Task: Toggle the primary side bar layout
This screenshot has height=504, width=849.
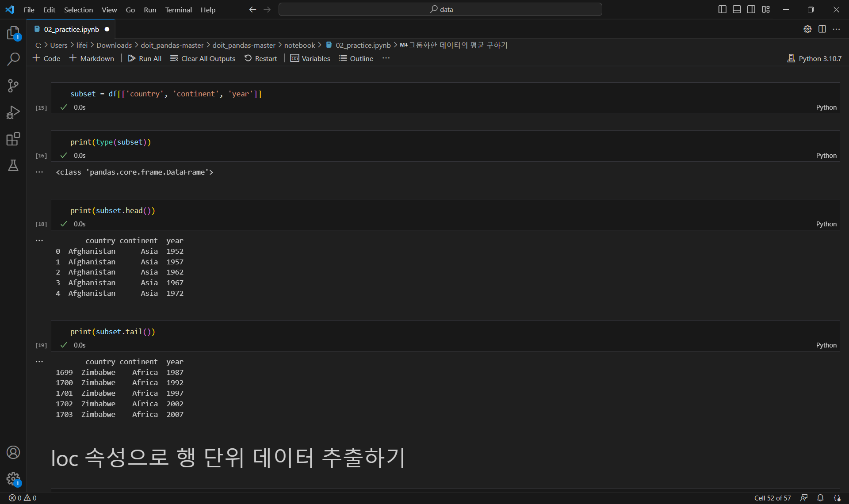Action: pyautogui.click(x=722, y=9)
